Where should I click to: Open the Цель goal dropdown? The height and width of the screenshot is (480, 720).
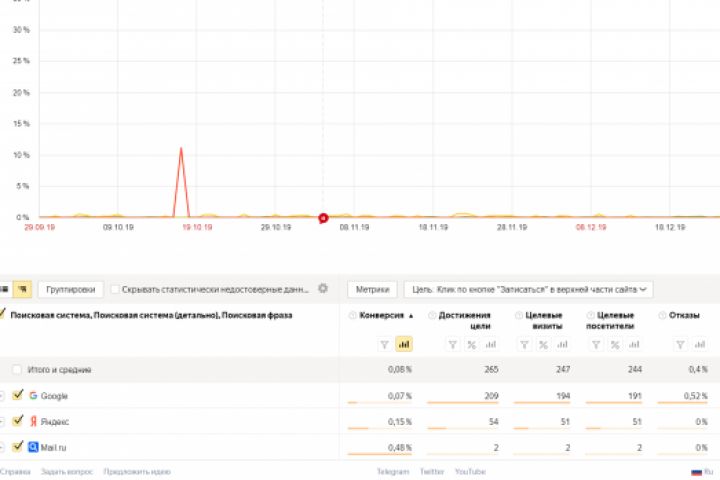coord(528,289)
